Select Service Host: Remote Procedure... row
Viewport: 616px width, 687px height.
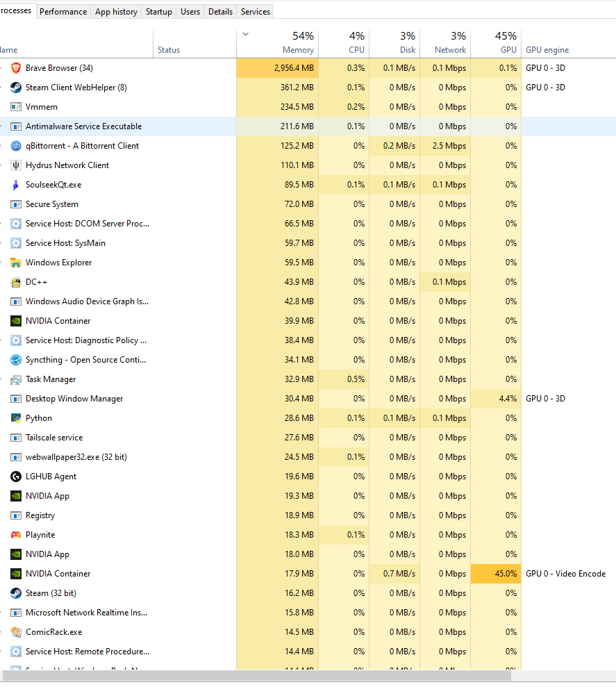tap(308, 652)
